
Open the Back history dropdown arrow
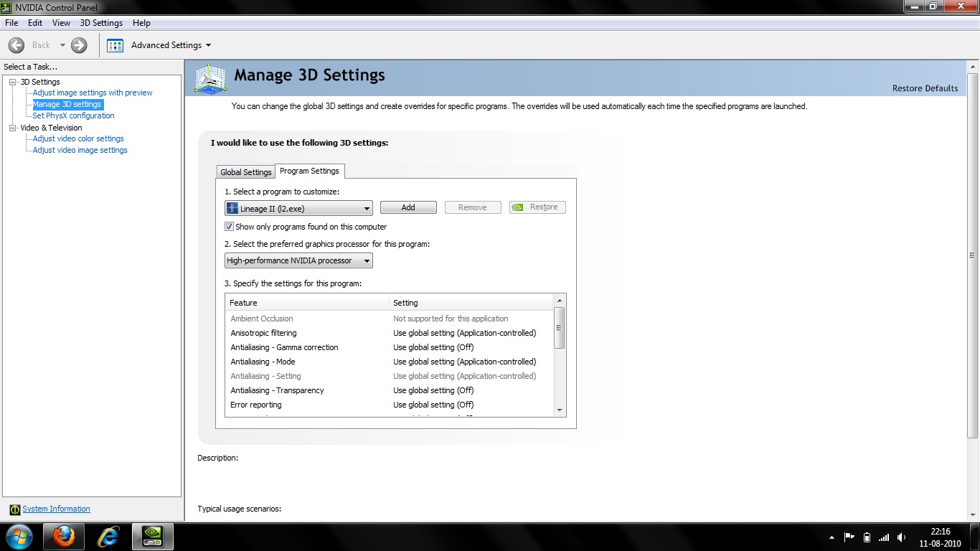tap(62, 45)
